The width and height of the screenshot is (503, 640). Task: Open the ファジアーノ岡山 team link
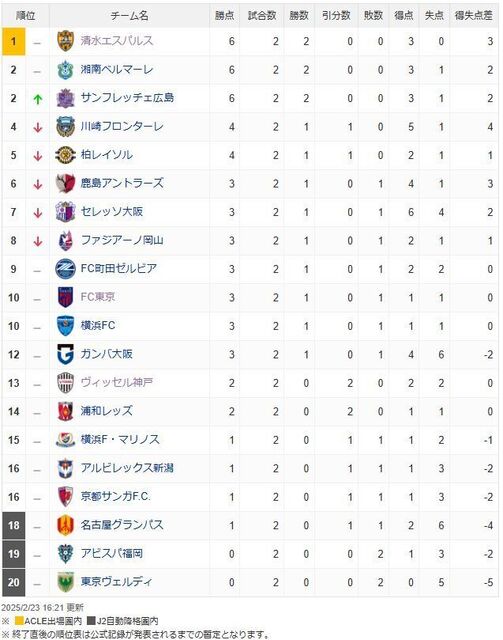(122, 240)
